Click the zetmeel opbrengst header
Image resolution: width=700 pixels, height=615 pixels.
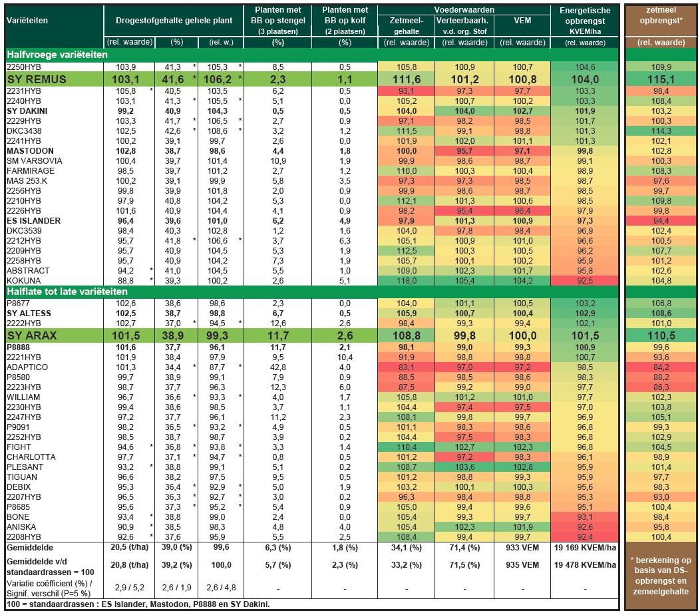661,15
